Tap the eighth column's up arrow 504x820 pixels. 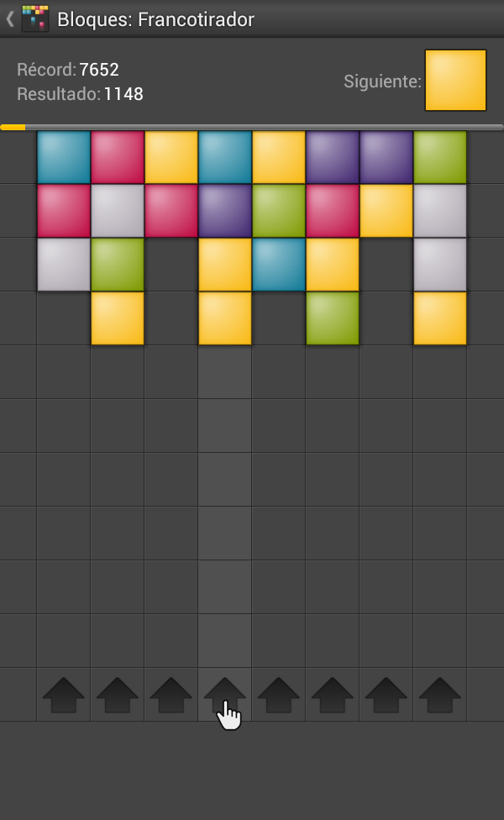pos(440,695)
